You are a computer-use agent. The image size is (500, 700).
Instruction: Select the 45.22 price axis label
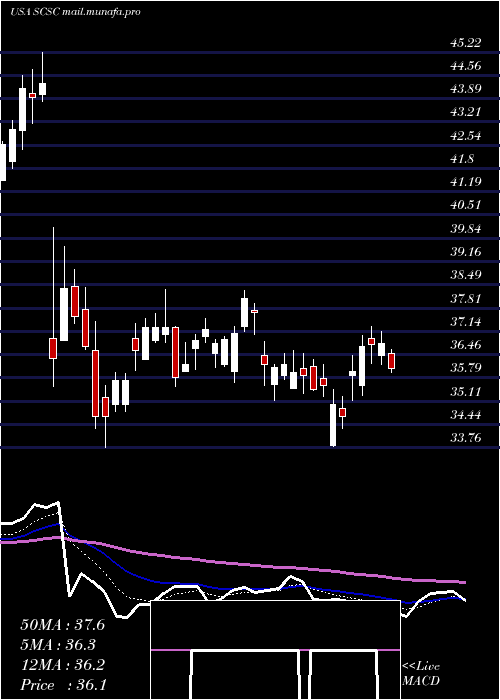[x=466, y=43]
